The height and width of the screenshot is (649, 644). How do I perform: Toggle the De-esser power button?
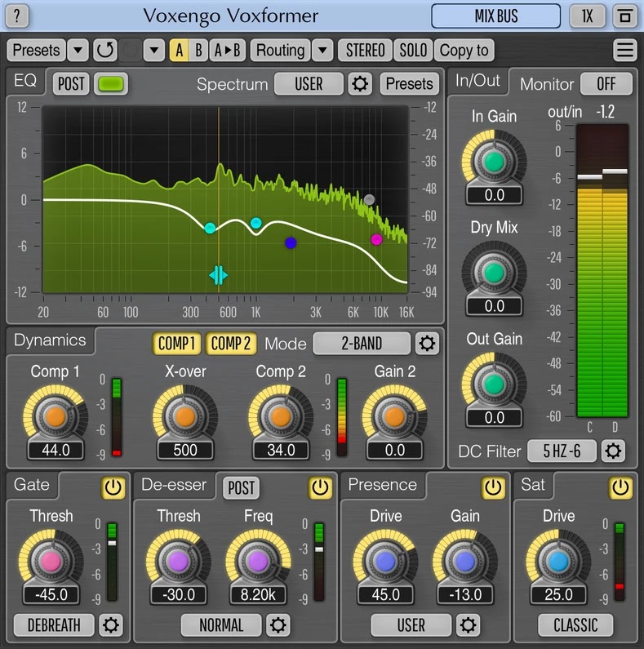click(x=320, y=487)
